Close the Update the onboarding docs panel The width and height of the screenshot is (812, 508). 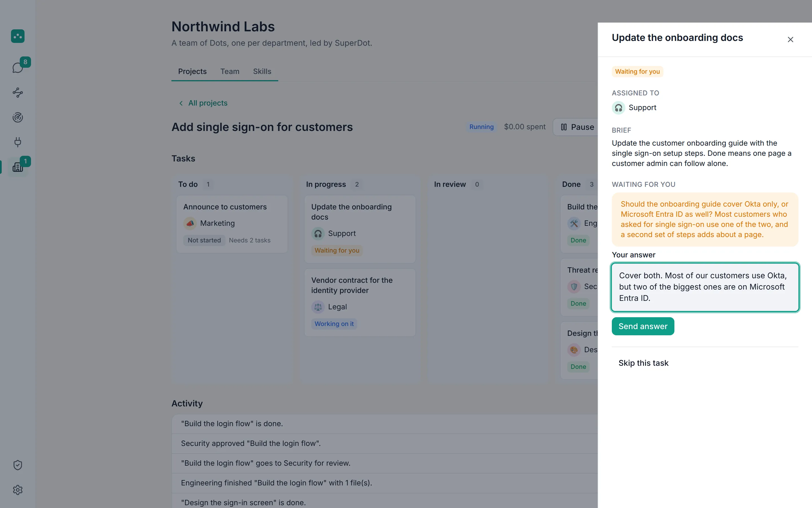[x=790, y=40]
